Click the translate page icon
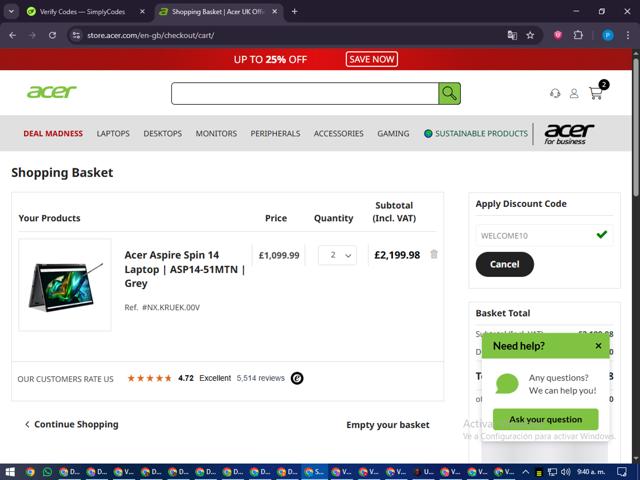Screen dimensions: 640x480 512,35
